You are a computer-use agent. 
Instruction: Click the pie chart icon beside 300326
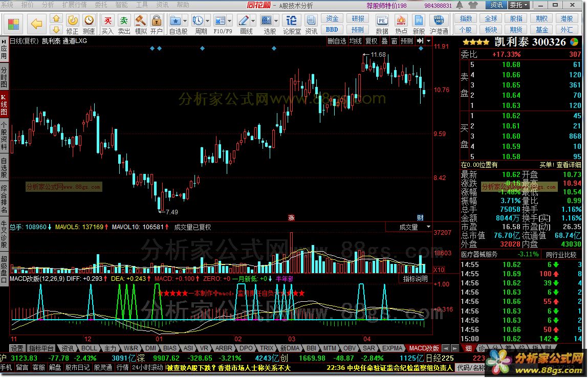coord(574,41)
